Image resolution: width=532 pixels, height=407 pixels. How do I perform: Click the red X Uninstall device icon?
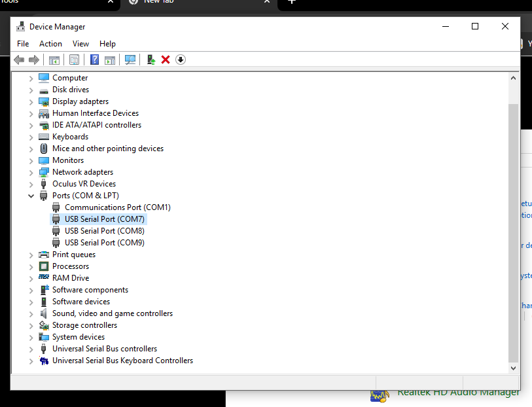coord(166,60)
